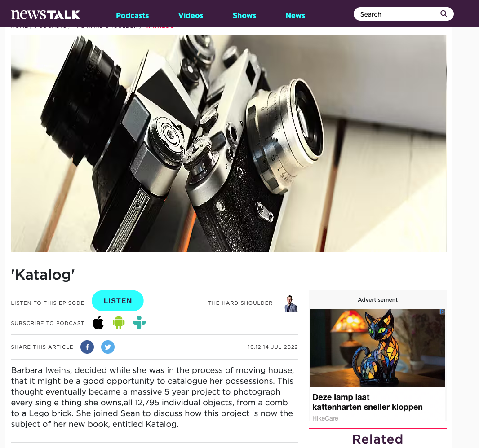Share the article on Facebook
The image size is (479, 448).
tap(87, 347)
